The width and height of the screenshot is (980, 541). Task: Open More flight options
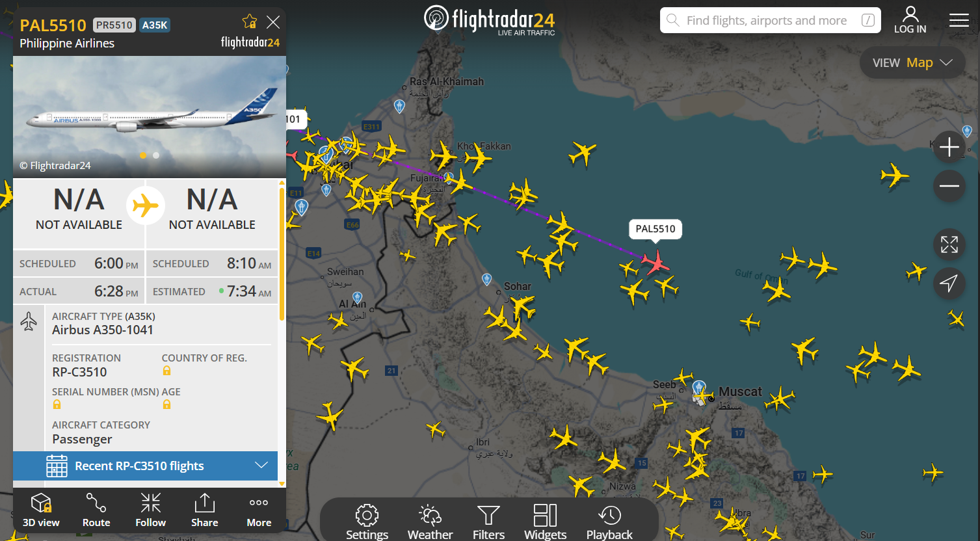coord(259,510)
